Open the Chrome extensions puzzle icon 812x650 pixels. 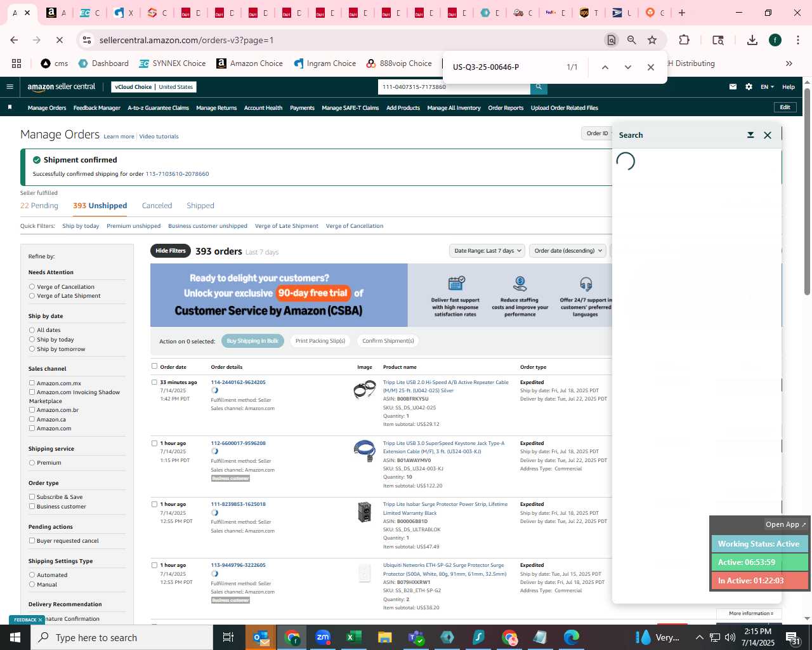[684, 40]
